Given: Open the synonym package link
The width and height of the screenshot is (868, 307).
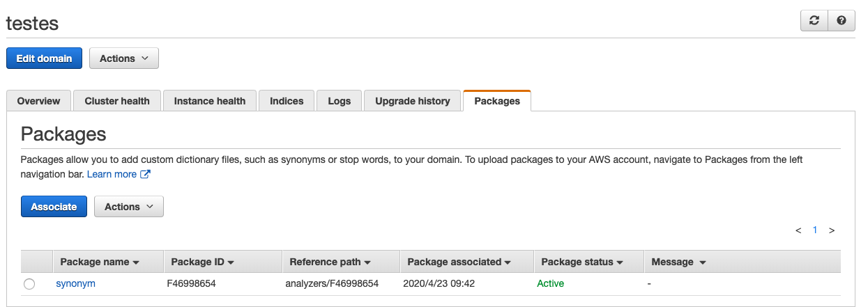Looking at the screenshot, I should tap(75, 284).
